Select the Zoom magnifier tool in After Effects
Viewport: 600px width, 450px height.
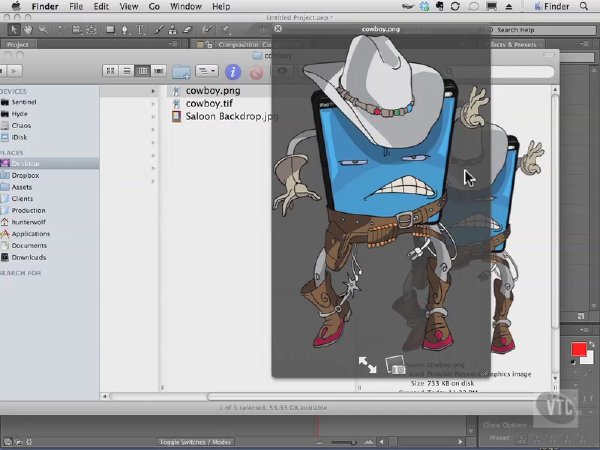(x=42, y=29)
